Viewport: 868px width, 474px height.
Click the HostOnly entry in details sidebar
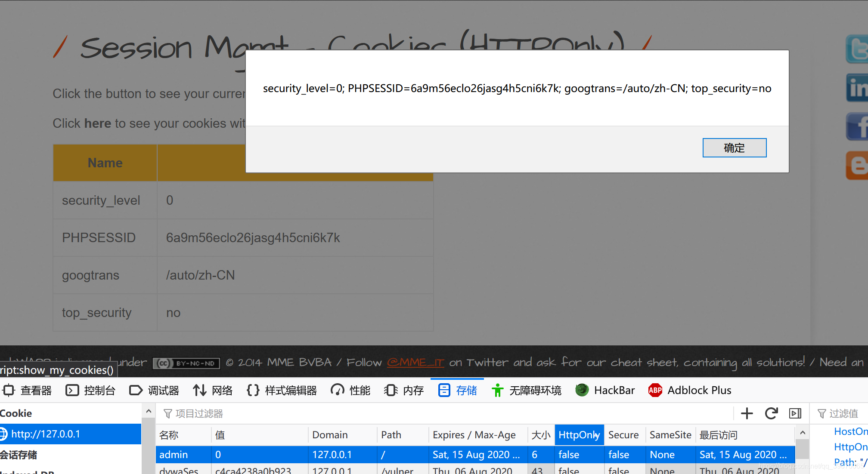pos(851,431)
